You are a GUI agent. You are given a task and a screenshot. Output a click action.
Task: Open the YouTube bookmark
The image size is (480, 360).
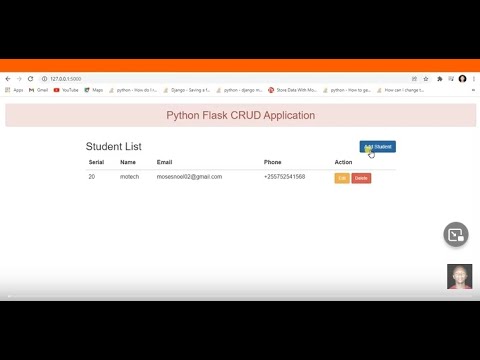coord(66,90)
